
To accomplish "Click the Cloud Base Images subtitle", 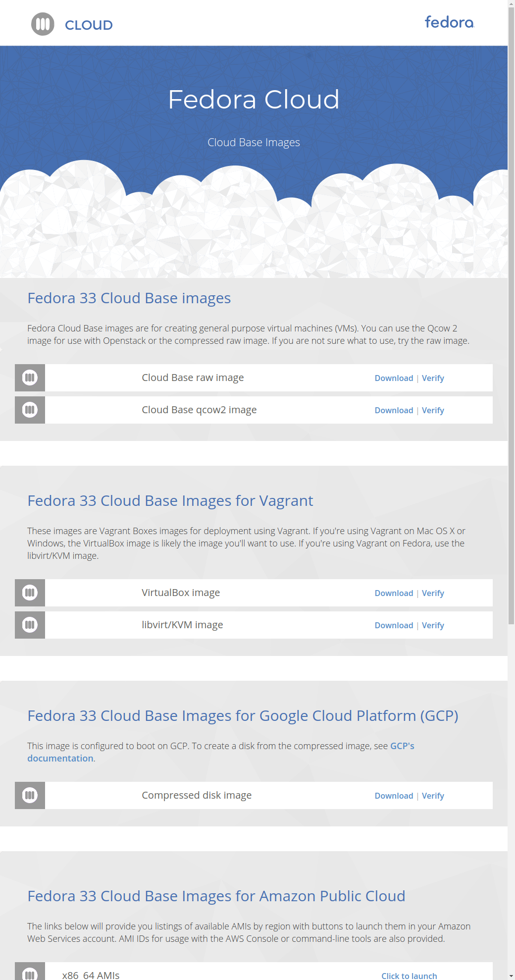I will coord(254,142).
